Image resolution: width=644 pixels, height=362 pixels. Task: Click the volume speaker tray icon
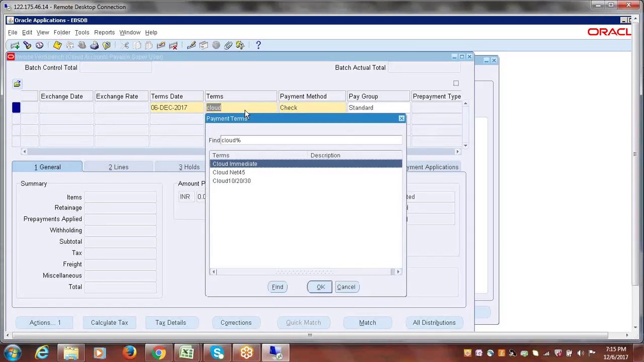581,353
